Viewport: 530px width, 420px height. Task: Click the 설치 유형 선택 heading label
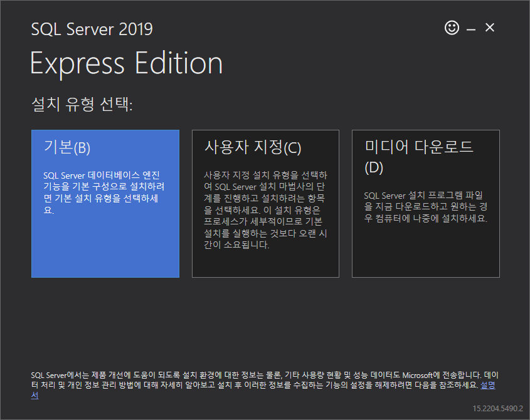(82, 103)
